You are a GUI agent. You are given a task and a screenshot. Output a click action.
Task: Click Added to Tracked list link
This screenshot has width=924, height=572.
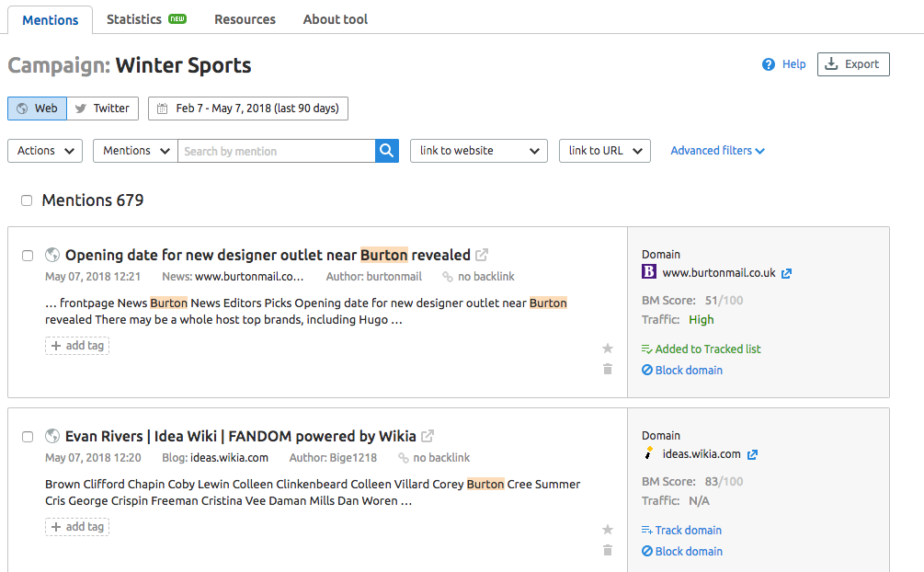702,349
